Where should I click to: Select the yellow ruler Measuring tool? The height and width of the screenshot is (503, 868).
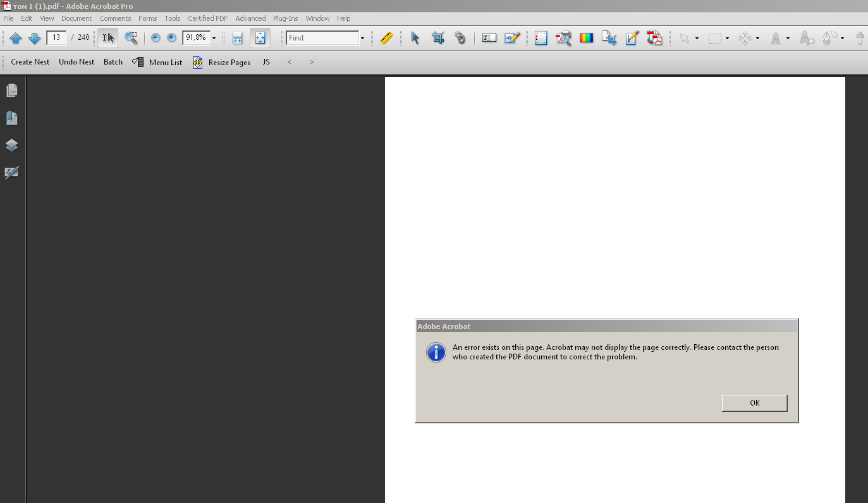(x=386, y=38)
